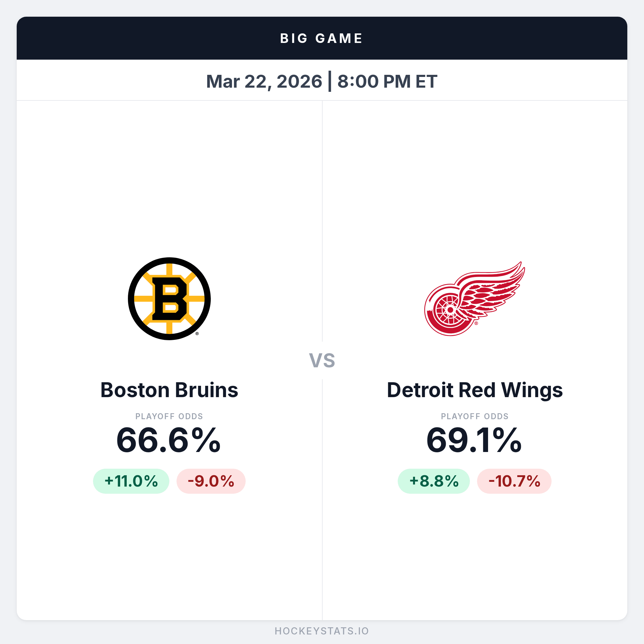Click the 69.1% playoff odds figure
This screenshot has width=644, height=644.
(x=474, y=440)
